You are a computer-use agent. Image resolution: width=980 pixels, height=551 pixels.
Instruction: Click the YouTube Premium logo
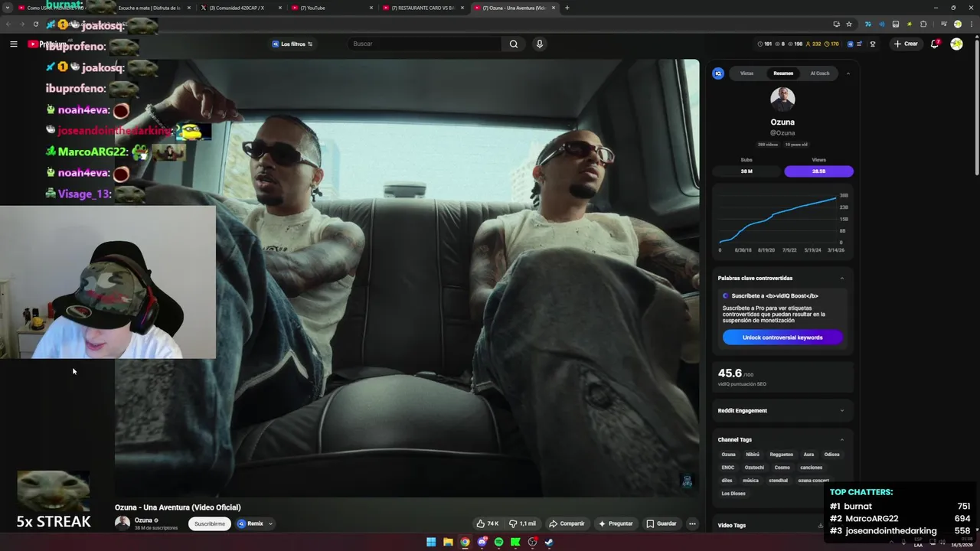(x=48, y=44)
